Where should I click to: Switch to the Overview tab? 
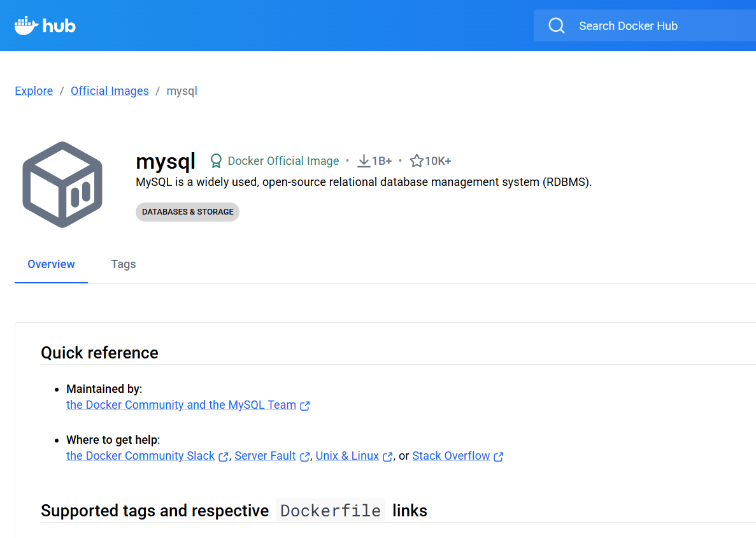(51, 264)
